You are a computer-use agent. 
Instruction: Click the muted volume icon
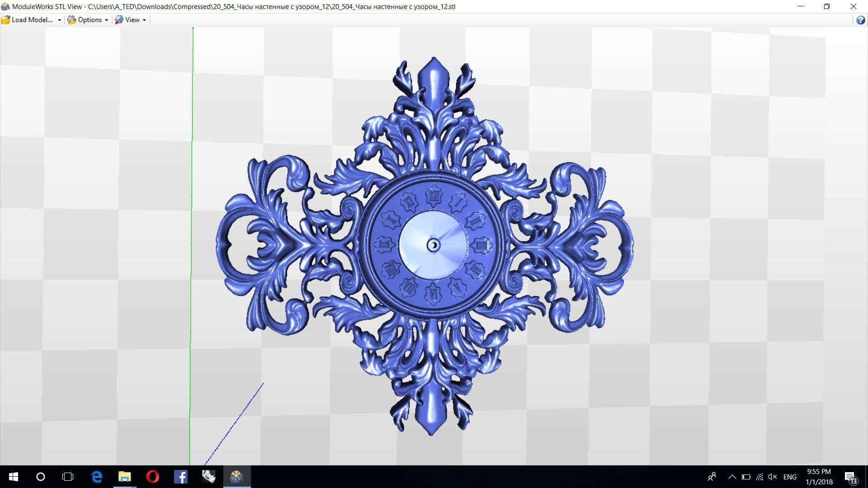pyautogui.click(x=773, y=477)
